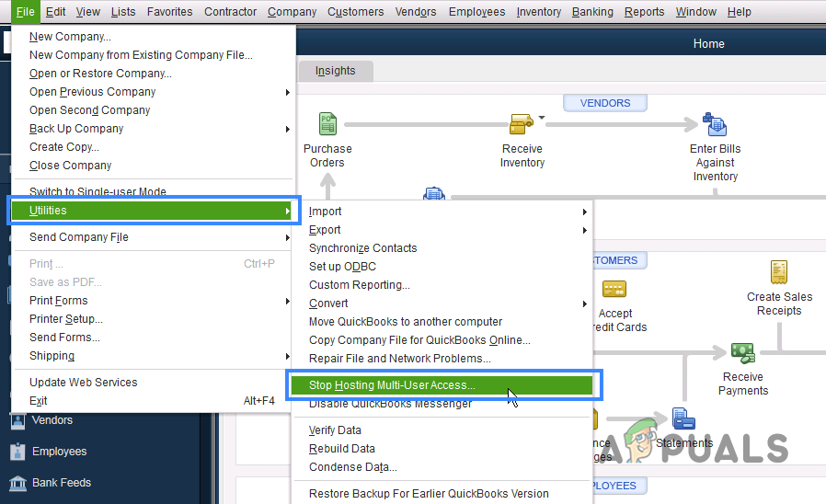Screen dimensions: 826x504
Task: Open the Window menu
Action: (x=696, y=12)
